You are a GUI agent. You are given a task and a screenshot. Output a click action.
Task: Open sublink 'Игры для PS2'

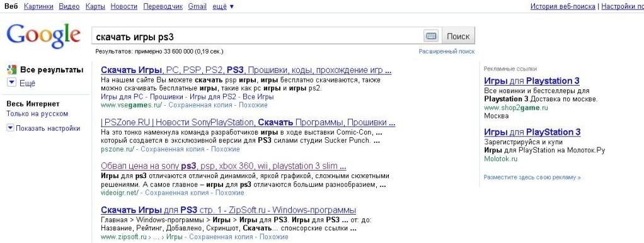[x=213, y=97]
